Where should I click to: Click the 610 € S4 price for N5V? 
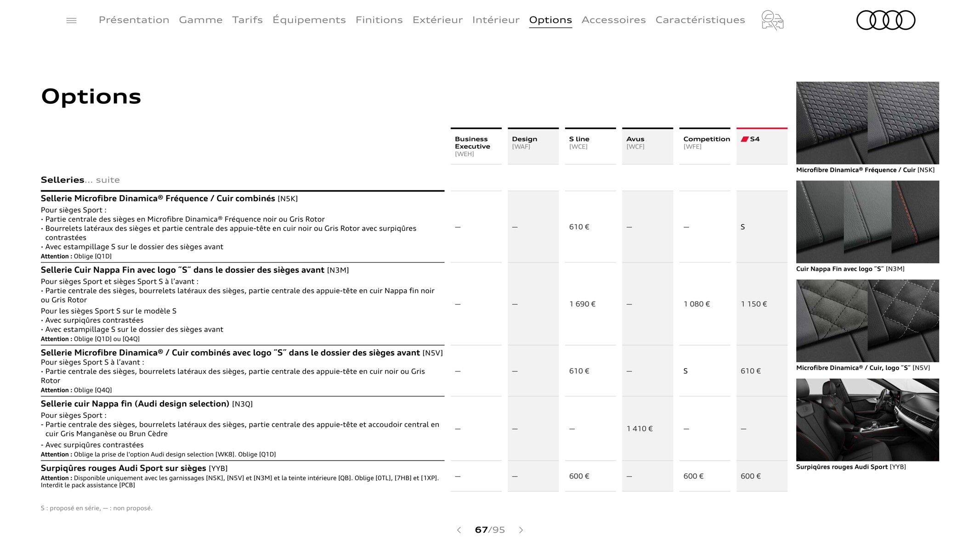pos(751,371)
